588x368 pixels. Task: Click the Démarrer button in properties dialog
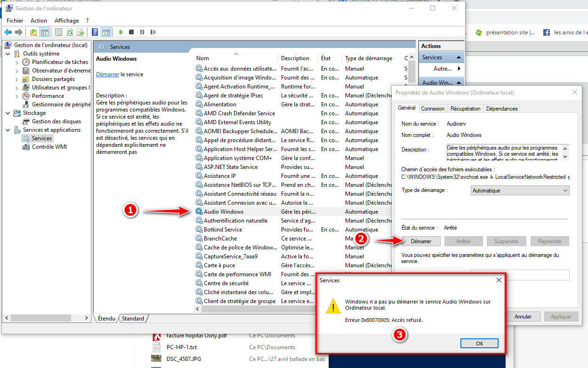tap(421, 241)
